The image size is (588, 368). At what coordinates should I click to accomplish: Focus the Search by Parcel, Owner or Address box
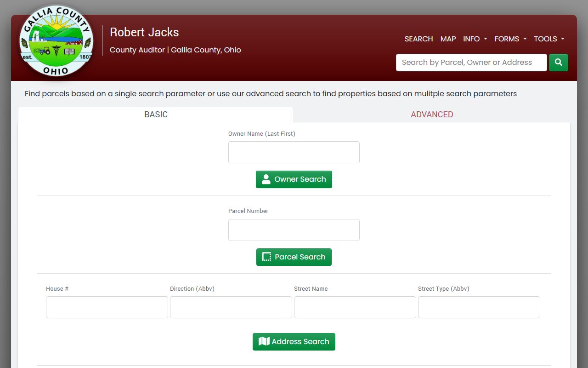[471, 63]
